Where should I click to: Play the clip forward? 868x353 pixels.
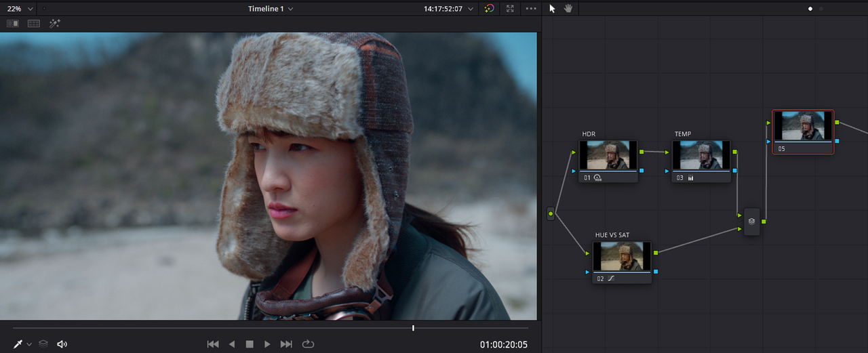(x=267, y=344)
